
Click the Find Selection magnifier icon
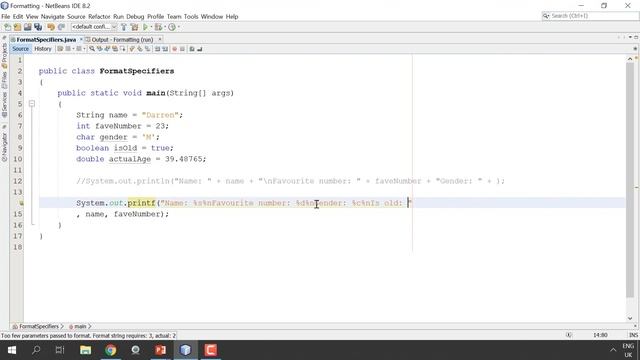[x=92, y=49]
